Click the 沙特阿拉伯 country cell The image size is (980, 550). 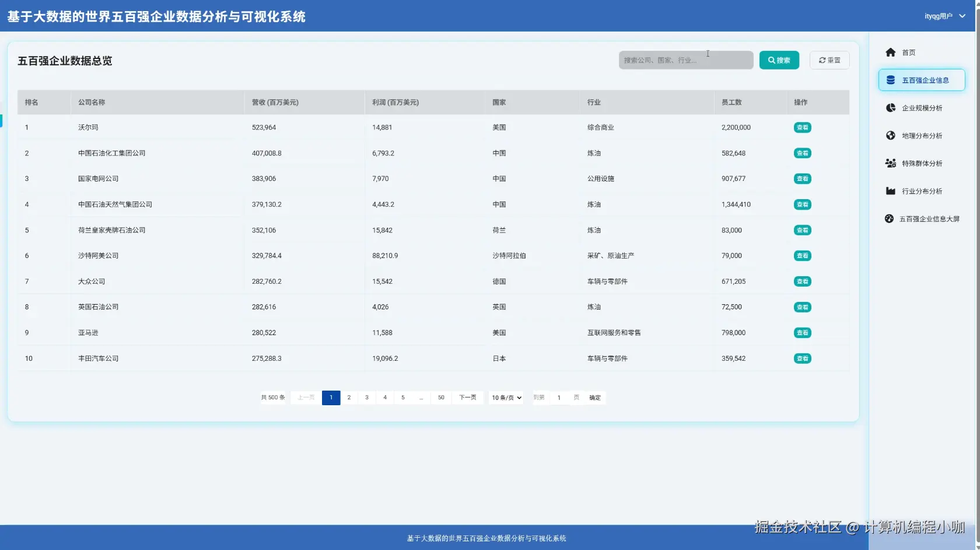[x=509, y=256]
